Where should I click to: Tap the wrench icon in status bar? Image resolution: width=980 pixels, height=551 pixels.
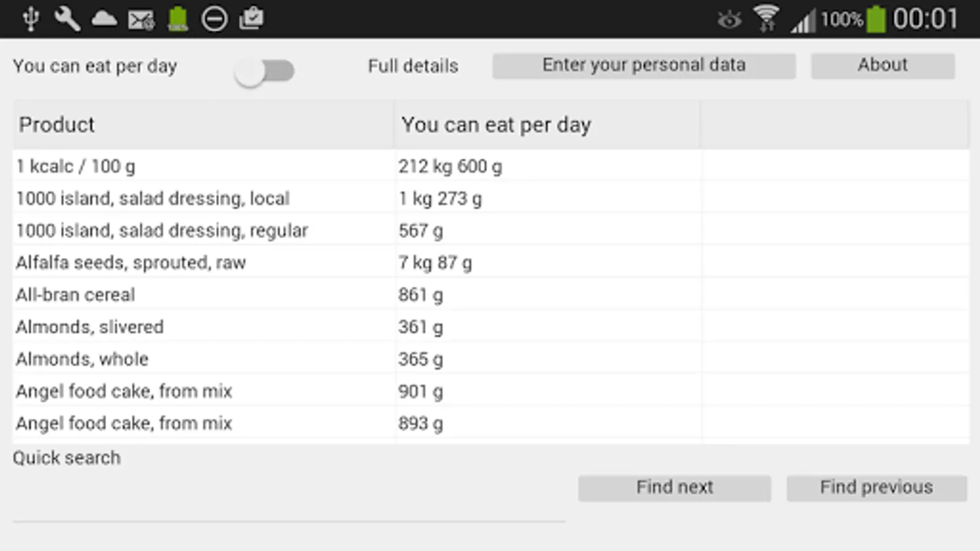tap(67, 18)
